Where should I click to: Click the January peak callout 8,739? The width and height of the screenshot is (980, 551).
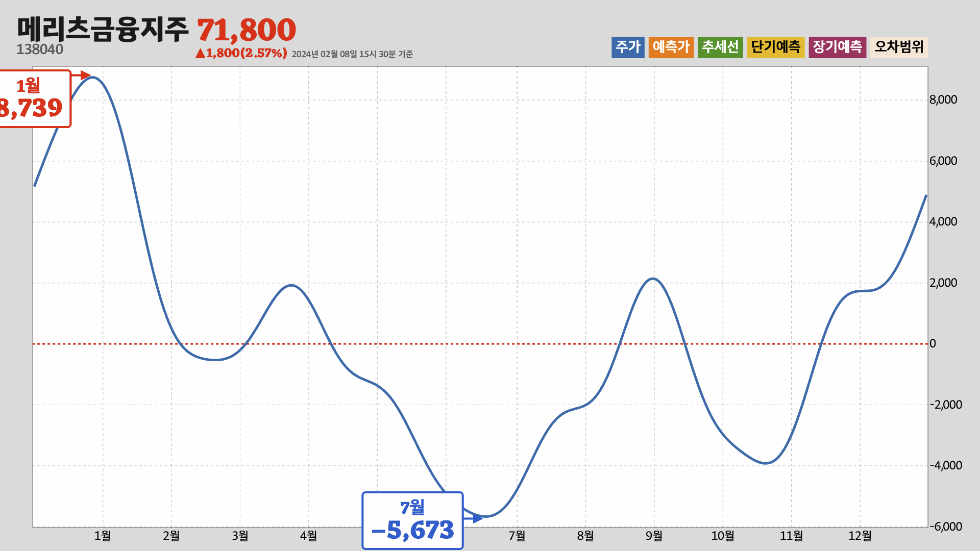point(35,99)
